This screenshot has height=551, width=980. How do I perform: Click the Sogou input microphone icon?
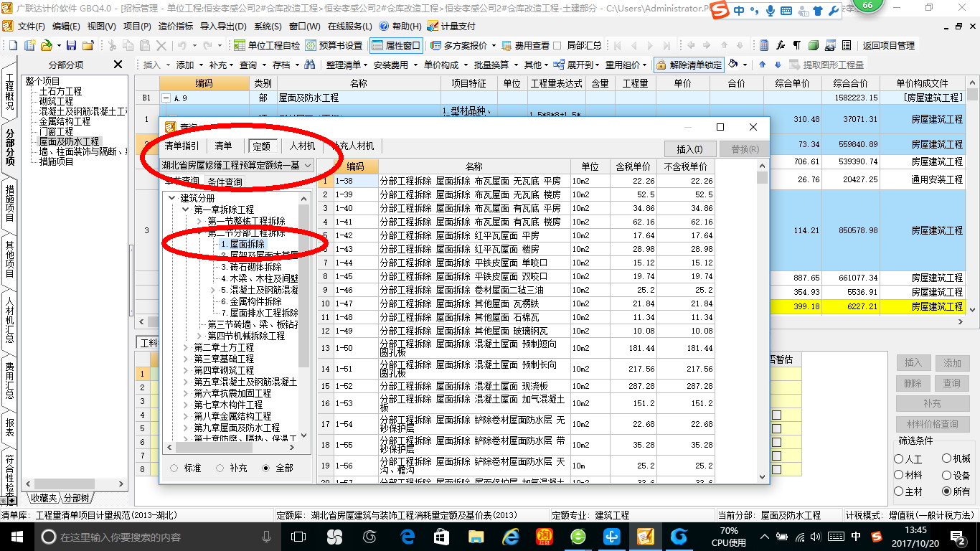click(x=771, y=11)
